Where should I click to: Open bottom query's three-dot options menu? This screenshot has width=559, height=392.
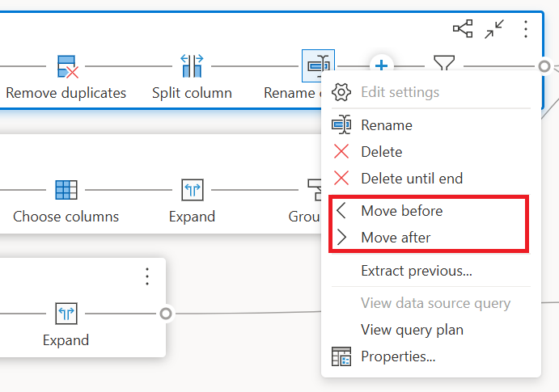click(147, 276)
